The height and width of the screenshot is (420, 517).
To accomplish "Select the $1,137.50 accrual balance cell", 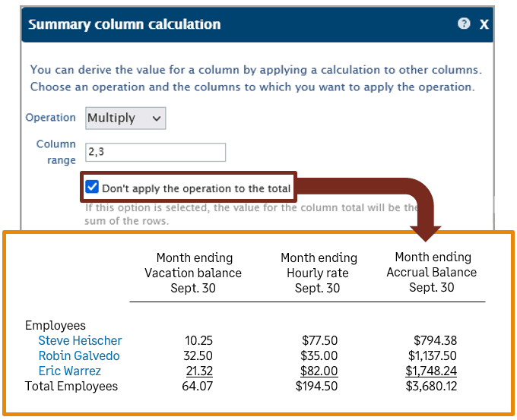I will (x=431, y=356).
